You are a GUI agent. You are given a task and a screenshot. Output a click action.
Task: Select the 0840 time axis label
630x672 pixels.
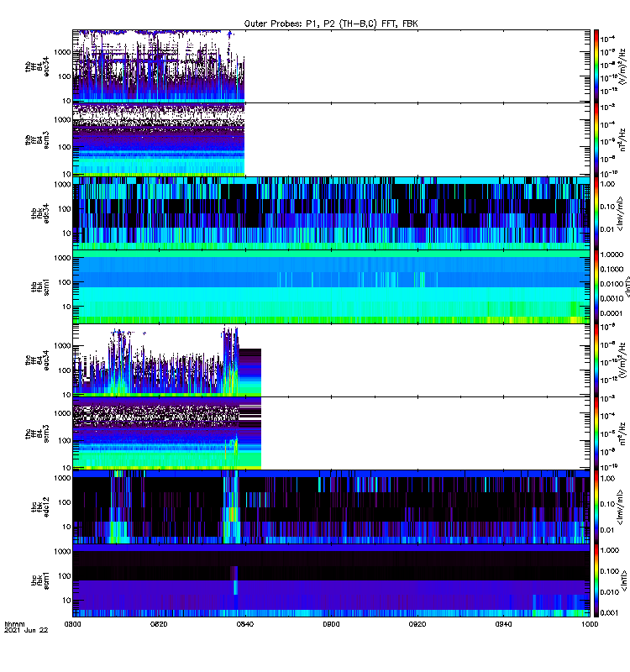(x=245, y=624)
